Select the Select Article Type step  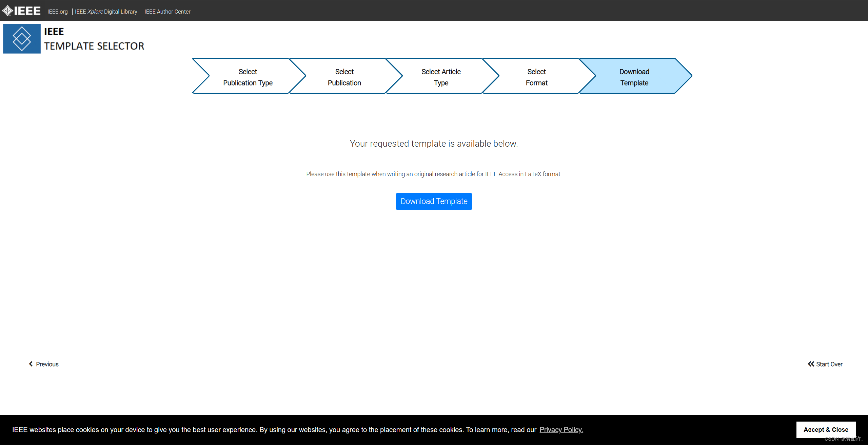tap(441, 77)
